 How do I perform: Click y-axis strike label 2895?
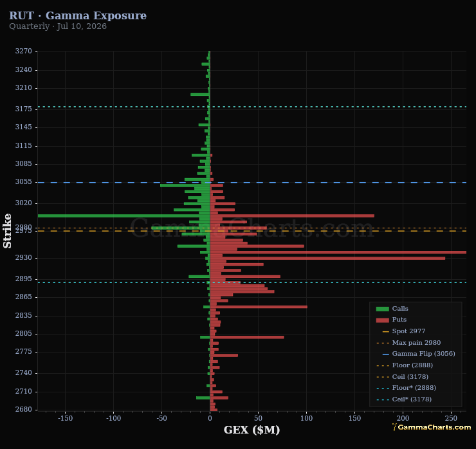(x=24, y=279)
